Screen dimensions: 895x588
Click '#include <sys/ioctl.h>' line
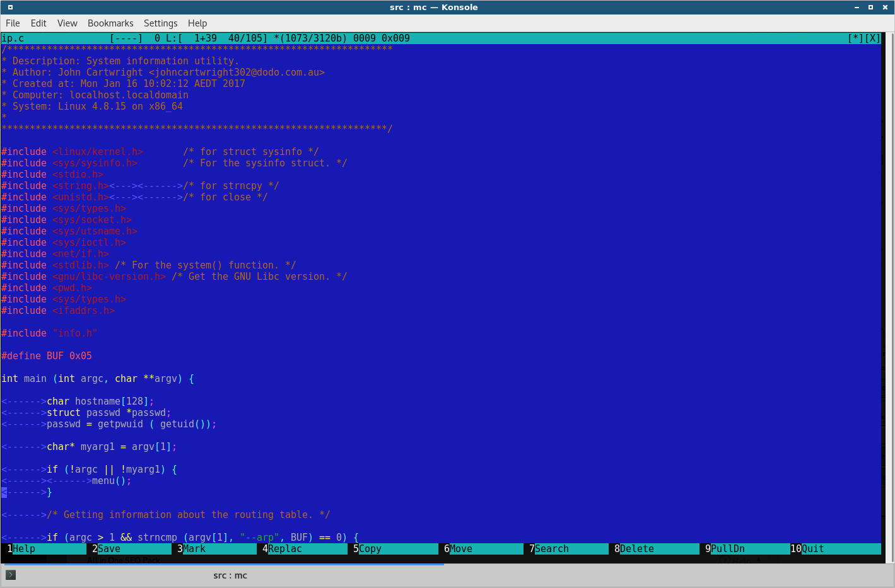[64, 243]
